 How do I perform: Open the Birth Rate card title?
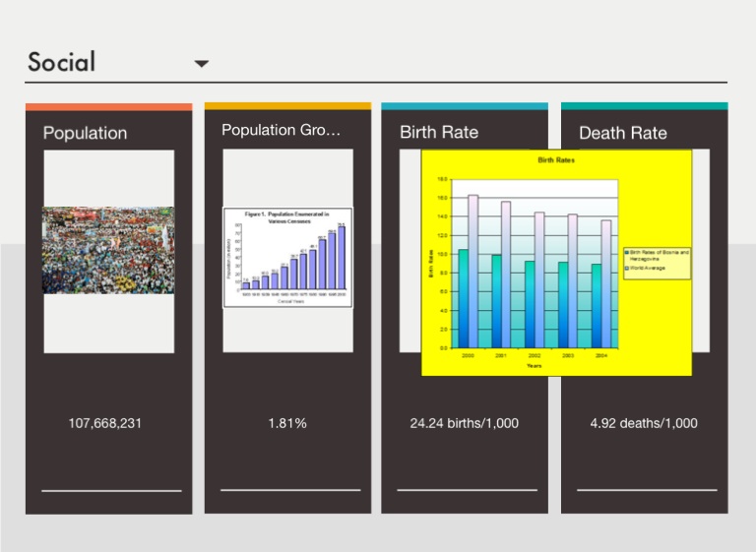[x=438, y=132]
